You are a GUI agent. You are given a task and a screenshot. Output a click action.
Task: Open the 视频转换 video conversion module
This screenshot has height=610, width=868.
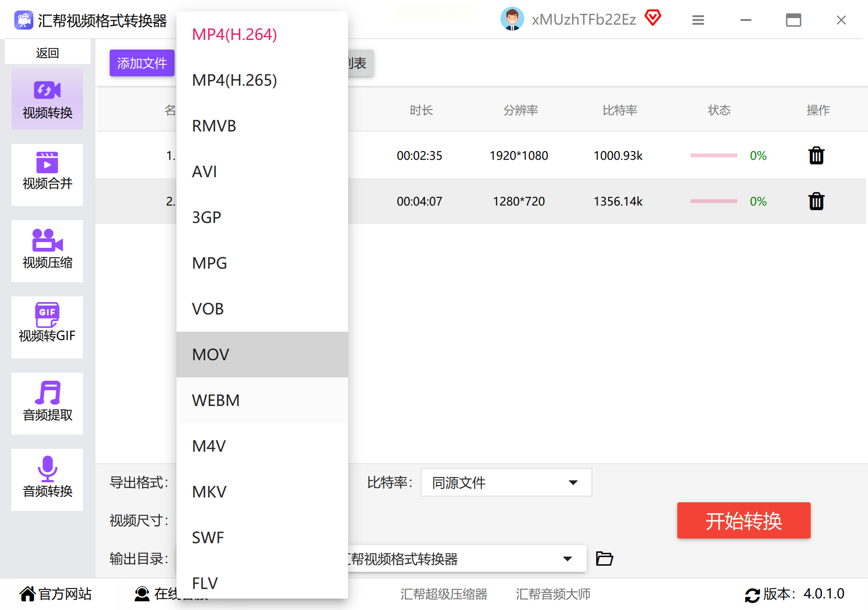[x=47, y=99]
